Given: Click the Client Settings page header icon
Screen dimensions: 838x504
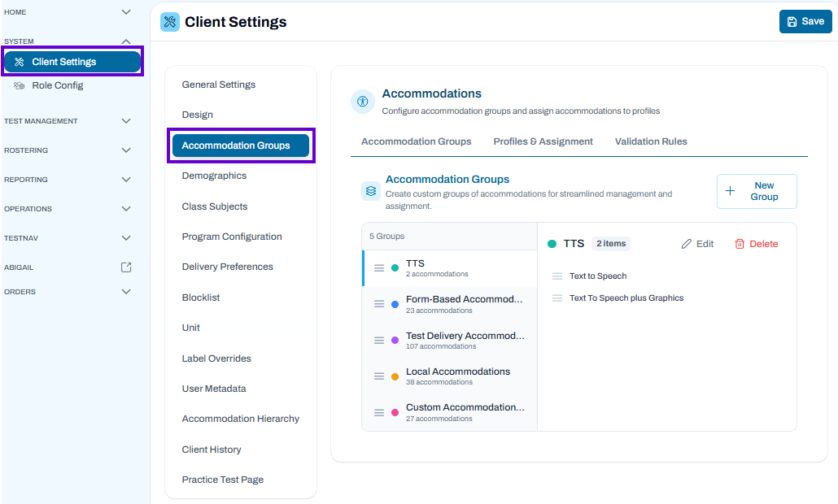Looking at the screenshot, I should coord(170,22).
